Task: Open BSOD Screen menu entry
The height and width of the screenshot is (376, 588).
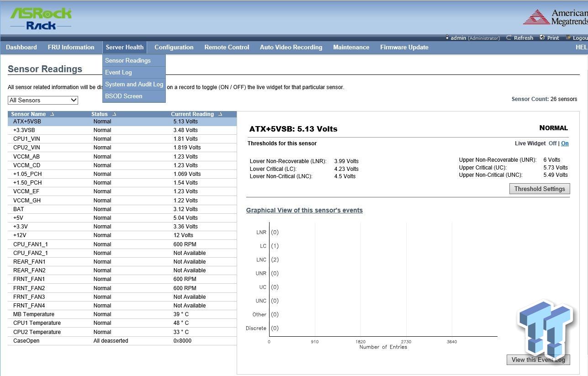Action: 123,96
